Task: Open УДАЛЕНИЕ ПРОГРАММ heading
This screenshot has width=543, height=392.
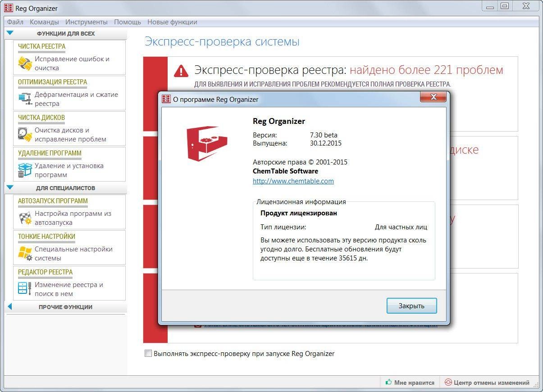Action: coord(50,153)
